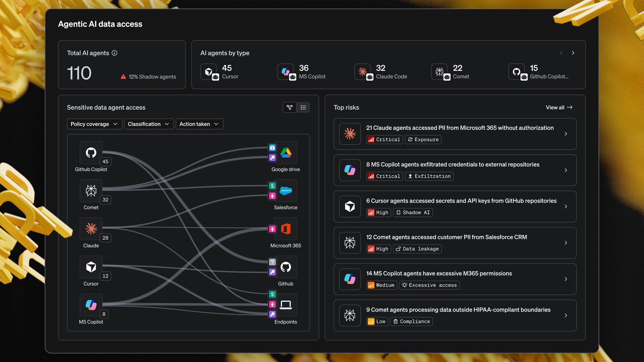The image size is (644, 362).
Task: Switch to list view of sensitive data access
Action: click(x=303, y=107)
